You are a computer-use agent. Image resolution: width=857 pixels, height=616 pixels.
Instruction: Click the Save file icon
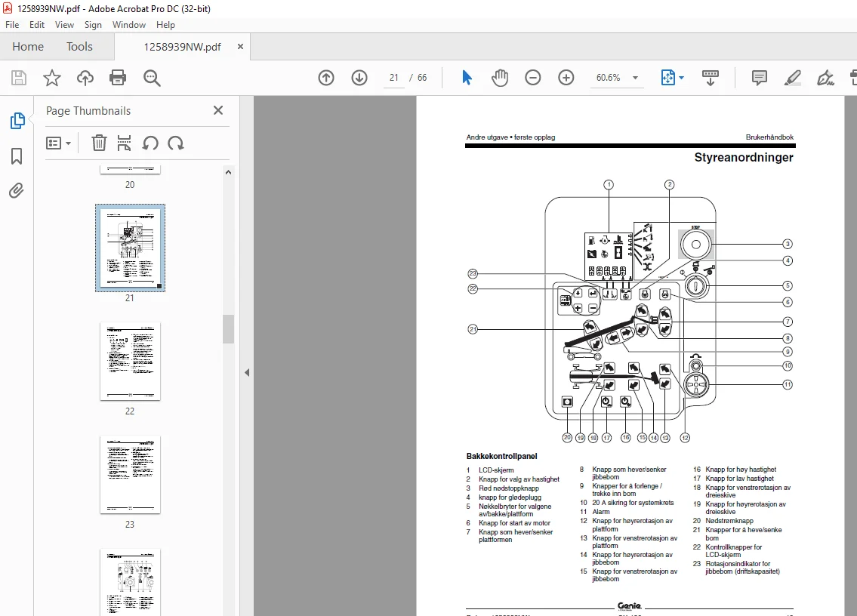19,78
